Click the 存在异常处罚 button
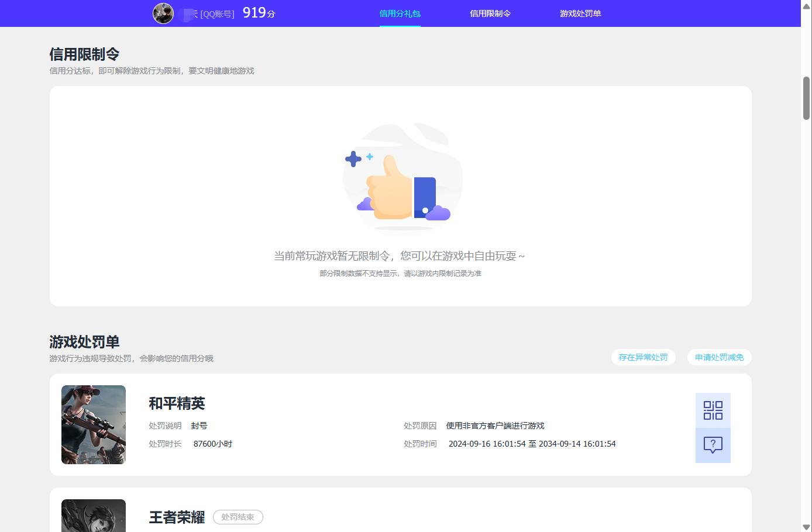Screen dimensions: 812x532 [643, 357]
